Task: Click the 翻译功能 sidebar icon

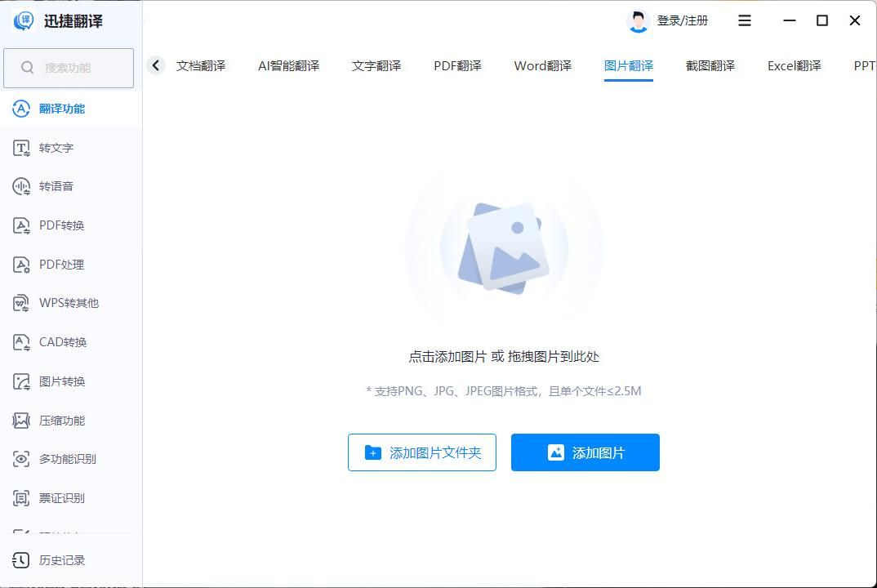Action: (21, 109)
